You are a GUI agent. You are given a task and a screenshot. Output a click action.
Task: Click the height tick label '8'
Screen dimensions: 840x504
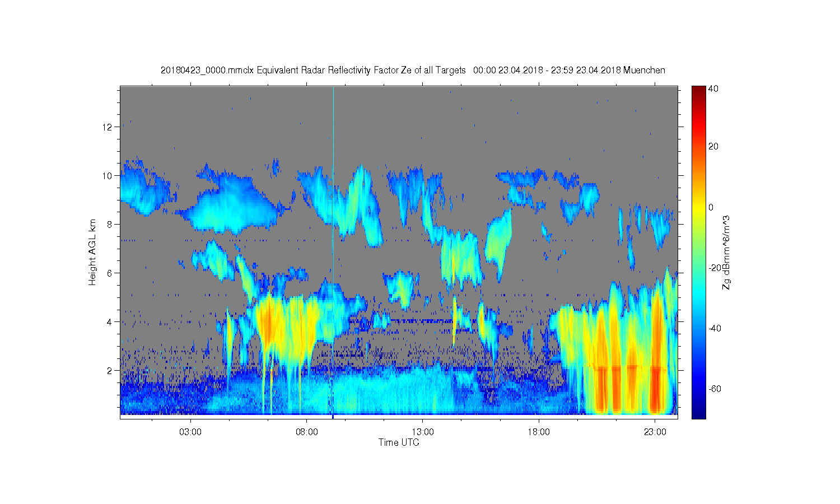click(110, 224)
